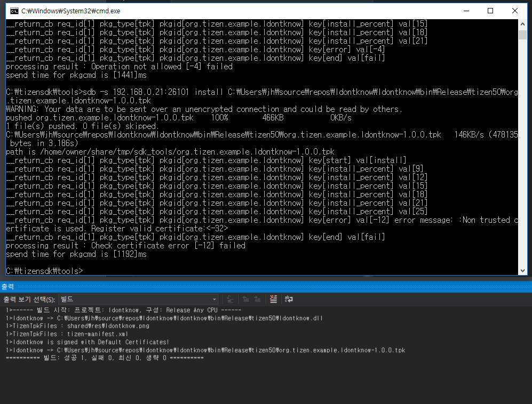Click the Find Message in Code icon

pos(230,300)
